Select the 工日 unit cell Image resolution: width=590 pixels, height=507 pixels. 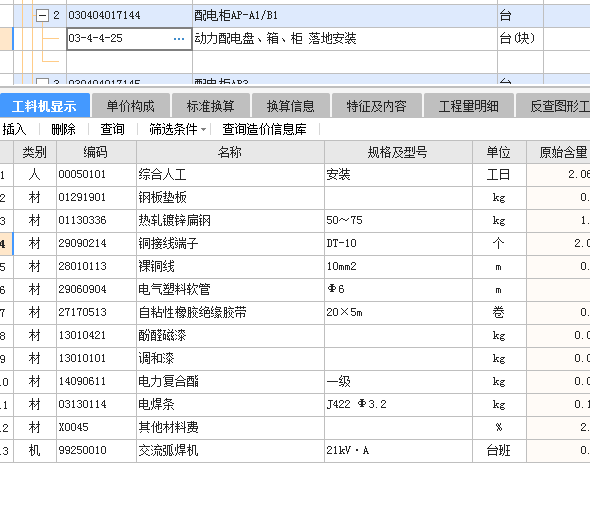coord(499,175)
